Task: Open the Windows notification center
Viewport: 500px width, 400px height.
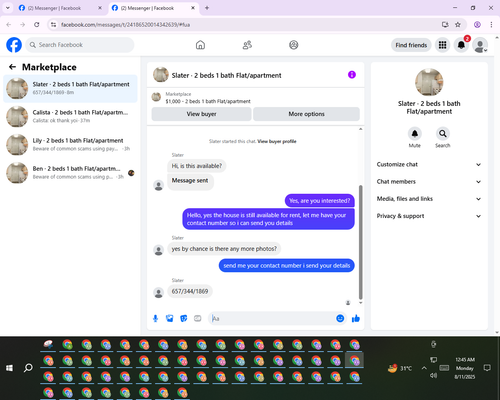Action: [x=487, y=368]
